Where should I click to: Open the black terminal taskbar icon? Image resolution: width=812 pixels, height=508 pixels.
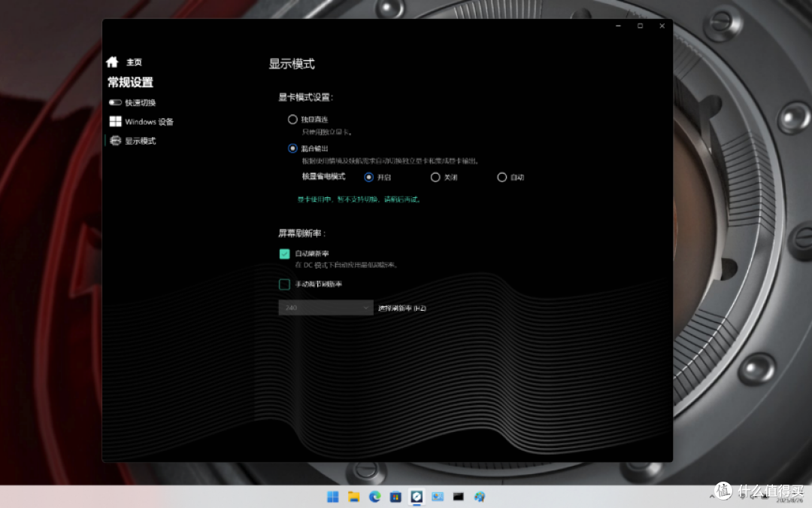(x=459, y=497)
